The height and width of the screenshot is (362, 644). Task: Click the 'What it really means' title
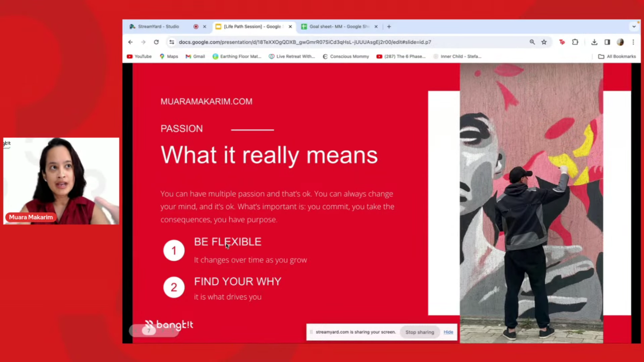click(269, 155)
